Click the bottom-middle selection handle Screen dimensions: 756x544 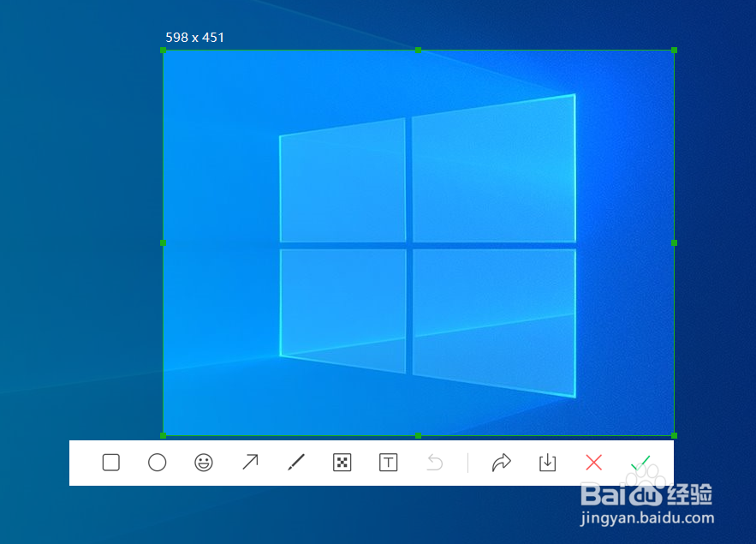(418, 435)
